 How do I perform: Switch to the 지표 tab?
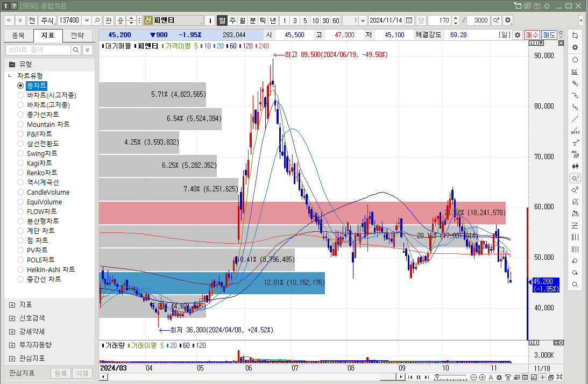tap(48, 35)
